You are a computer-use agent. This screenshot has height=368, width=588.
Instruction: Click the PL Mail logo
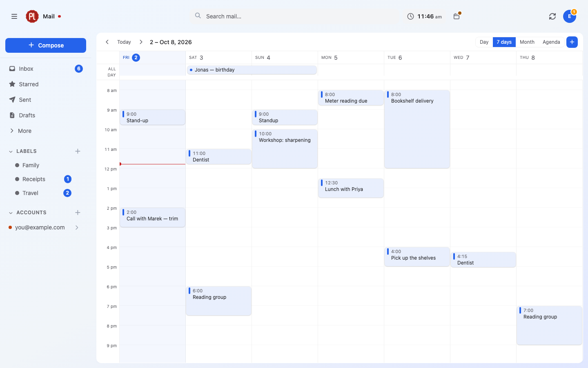32,16
